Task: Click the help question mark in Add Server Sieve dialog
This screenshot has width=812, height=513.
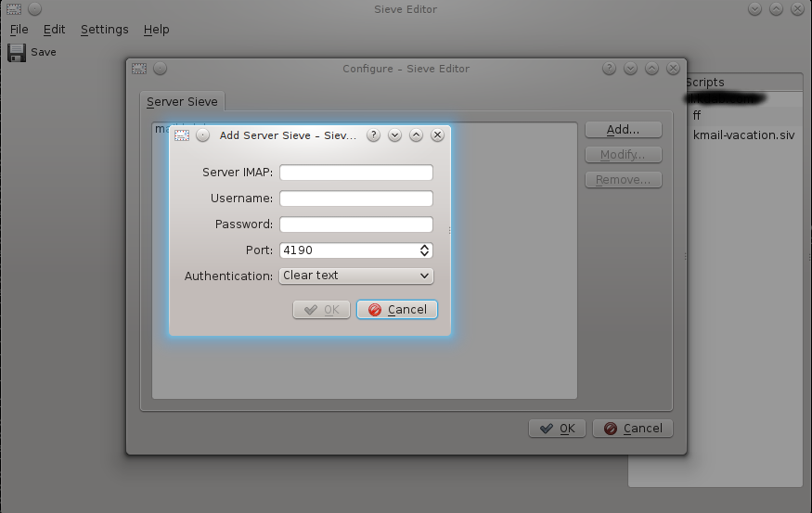Action: [374, 135]
